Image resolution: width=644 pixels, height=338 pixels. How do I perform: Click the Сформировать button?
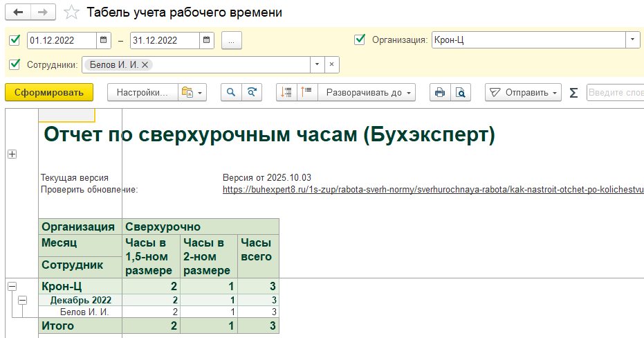tap(49, 92)
